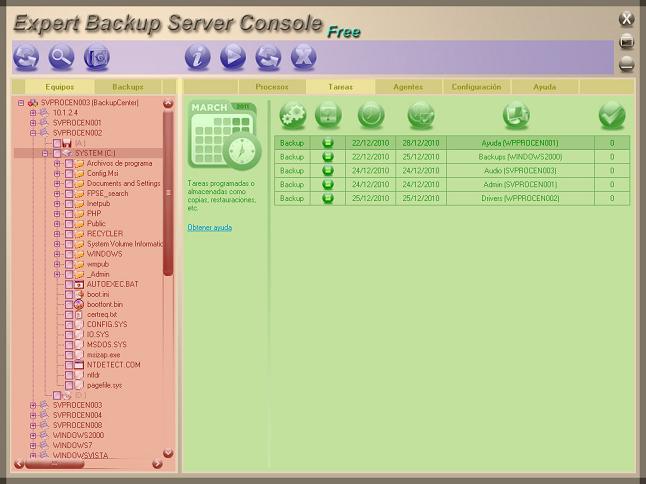Select NTDETECT.COM in the file tree

tap(113, 365)
